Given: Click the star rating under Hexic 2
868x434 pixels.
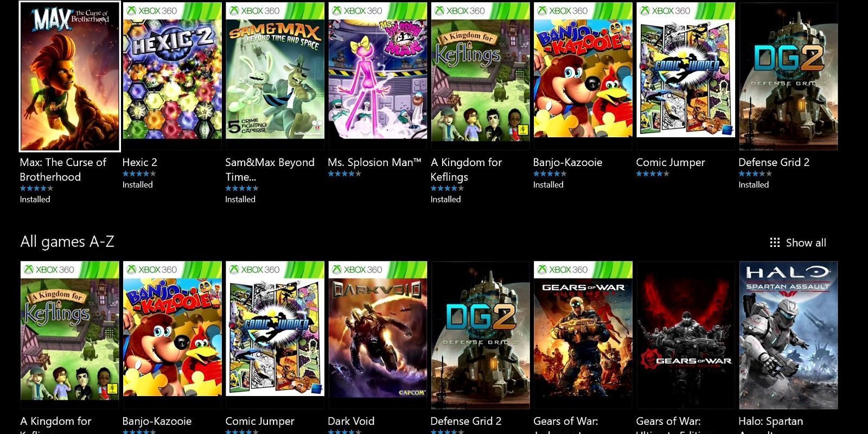Looking at the screenshot, I should pos(140,174).
